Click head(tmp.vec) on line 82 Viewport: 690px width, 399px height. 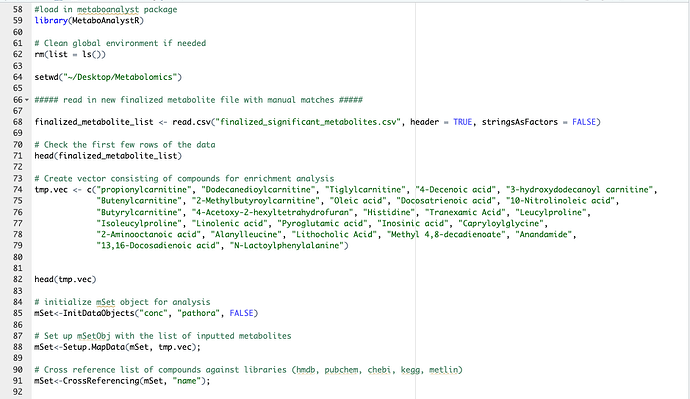coord(65,279)
